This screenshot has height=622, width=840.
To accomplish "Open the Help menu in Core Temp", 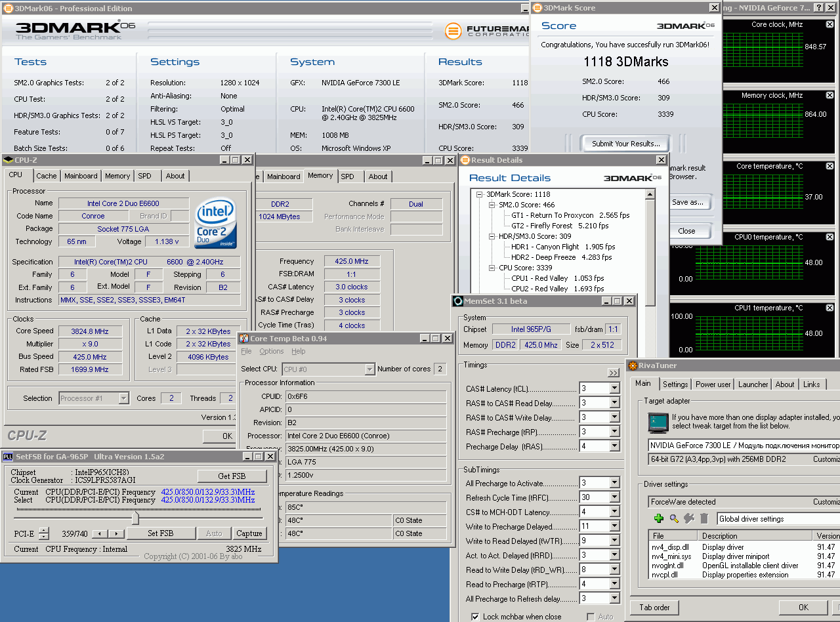I will point(299,352).
